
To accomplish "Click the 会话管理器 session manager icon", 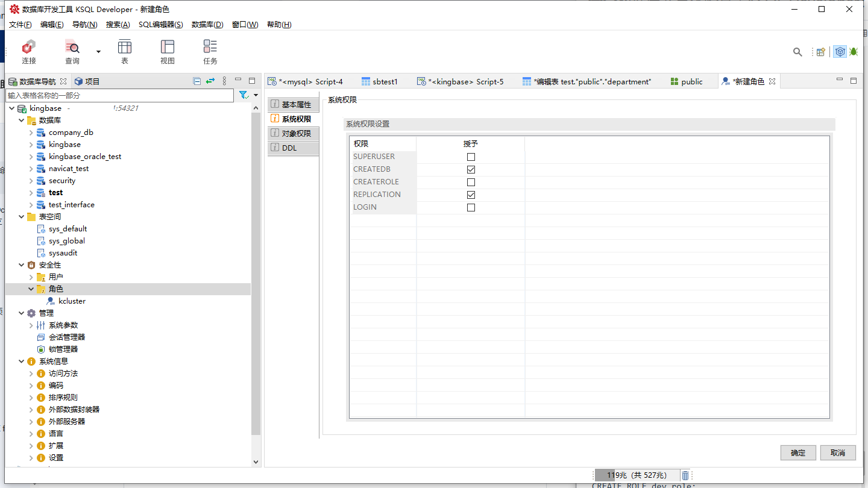I will pos(41,337).
